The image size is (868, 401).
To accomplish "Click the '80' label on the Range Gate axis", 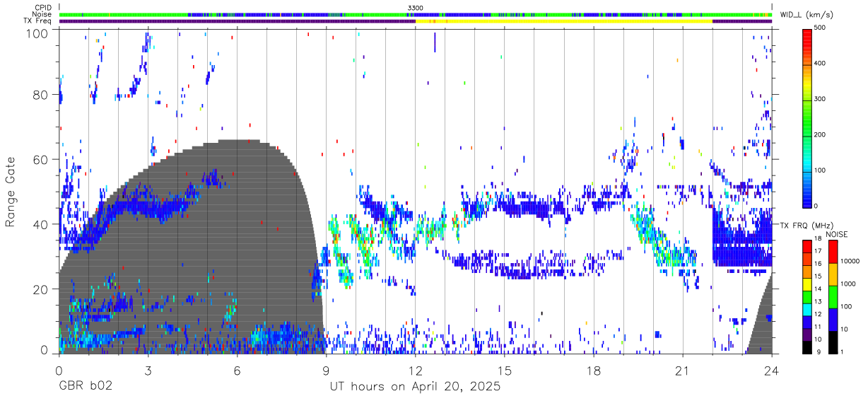I will tap(42, 95).
